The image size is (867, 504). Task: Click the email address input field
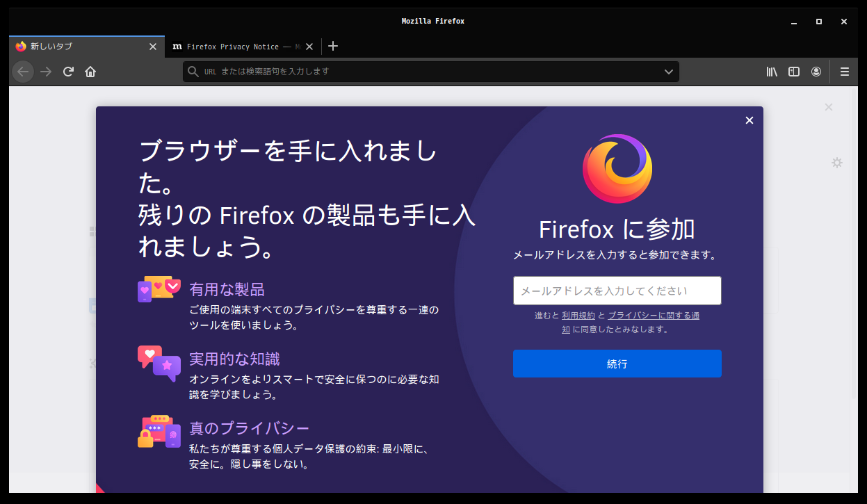tap(617, 291)
